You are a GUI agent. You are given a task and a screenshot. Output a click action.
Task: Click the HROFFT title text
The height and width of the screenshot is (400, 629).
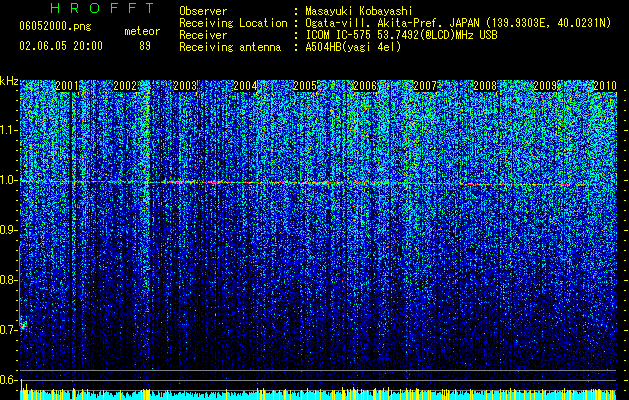[x=103, y=8]
